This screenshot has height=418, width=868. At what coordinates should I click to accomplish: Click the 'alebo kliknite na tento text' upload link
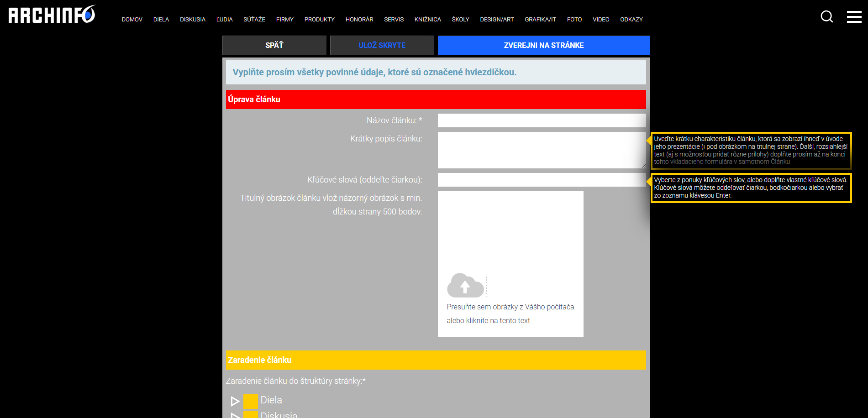[488, 321]
